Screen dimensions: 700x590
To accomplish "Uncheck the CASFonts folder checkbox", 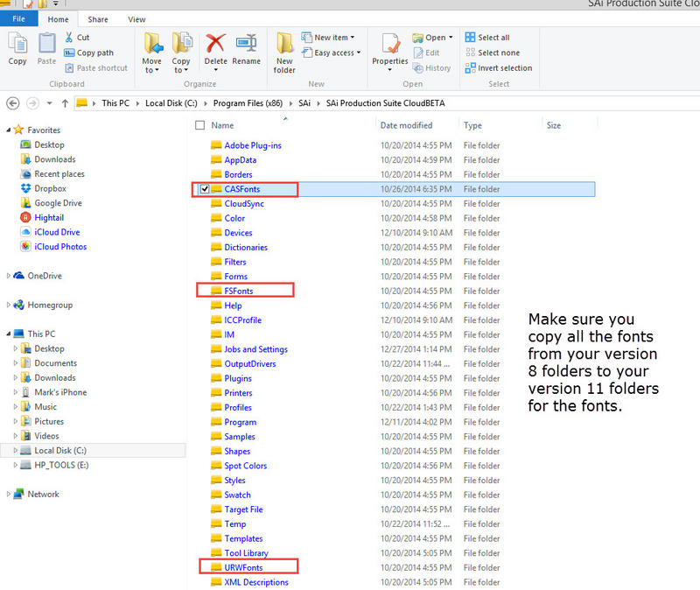I will tap(205, 189).
